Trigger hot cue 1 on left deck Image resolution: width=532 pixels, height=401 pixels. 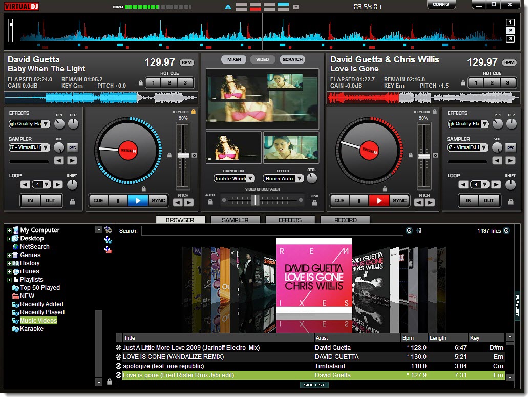pyautogui.click(x=154, y=83)
